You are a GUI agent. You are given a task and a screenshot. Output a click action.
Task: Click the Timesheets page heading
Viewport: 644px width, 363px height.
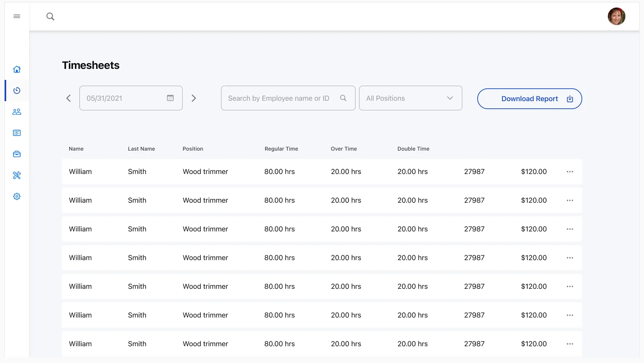[x=91, y=65]
